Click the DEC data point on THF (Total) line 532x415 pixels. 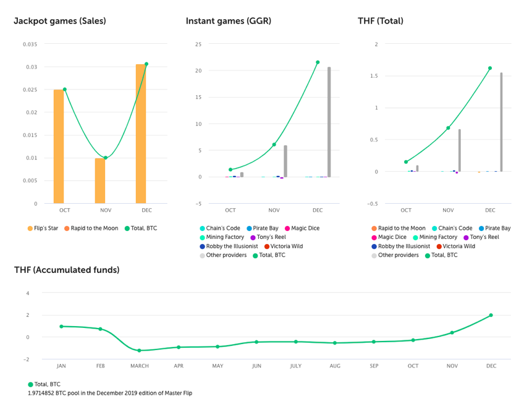click(490, 68)
